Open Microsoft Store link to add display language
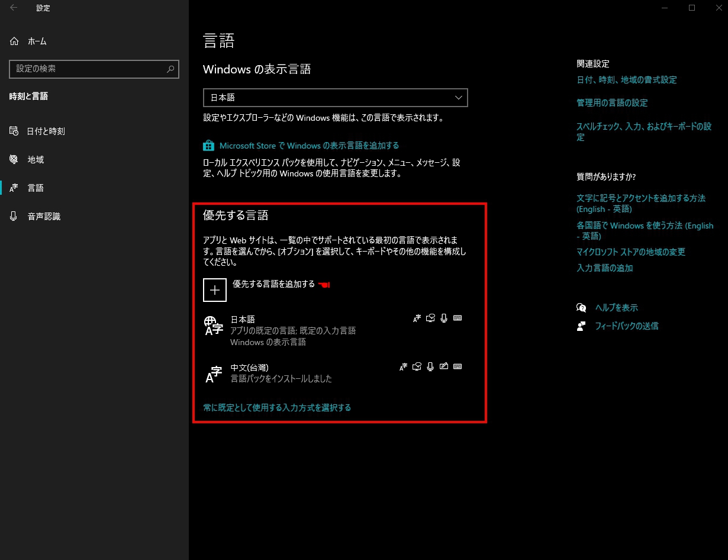Viewport: 728px width, 560px height. click(x=309, y=146)
